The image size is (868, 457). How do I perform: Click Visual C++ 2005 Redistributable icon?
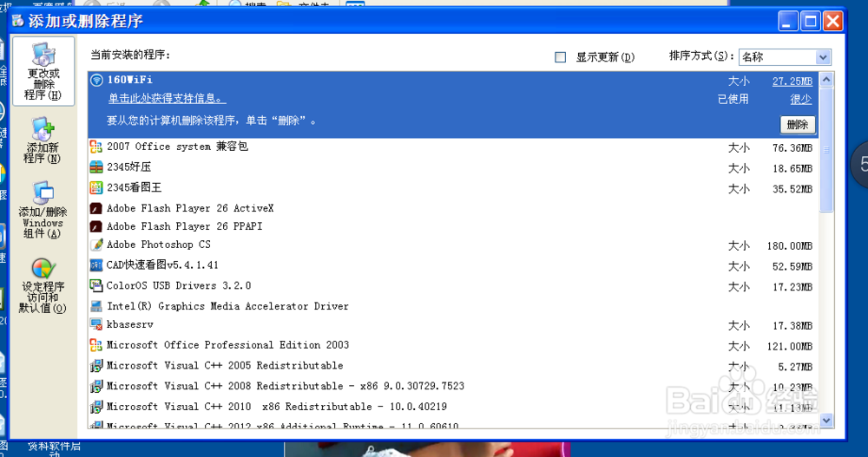click(x=96, y=366)
